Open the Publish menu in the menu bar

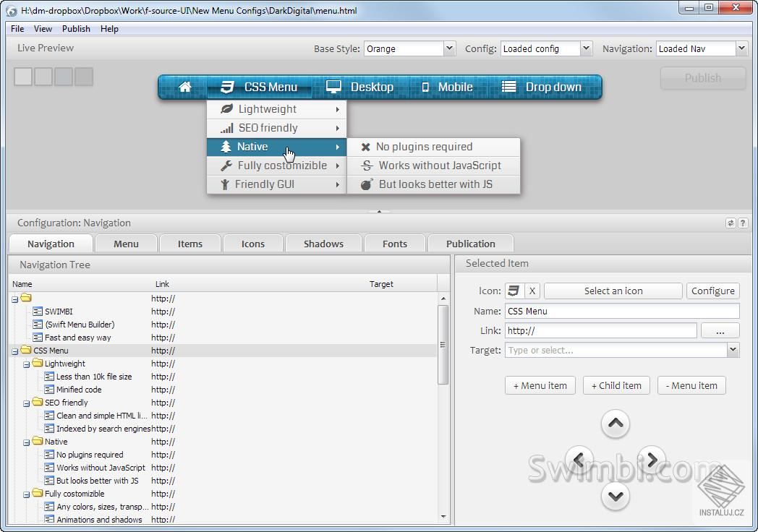[76, 28]
